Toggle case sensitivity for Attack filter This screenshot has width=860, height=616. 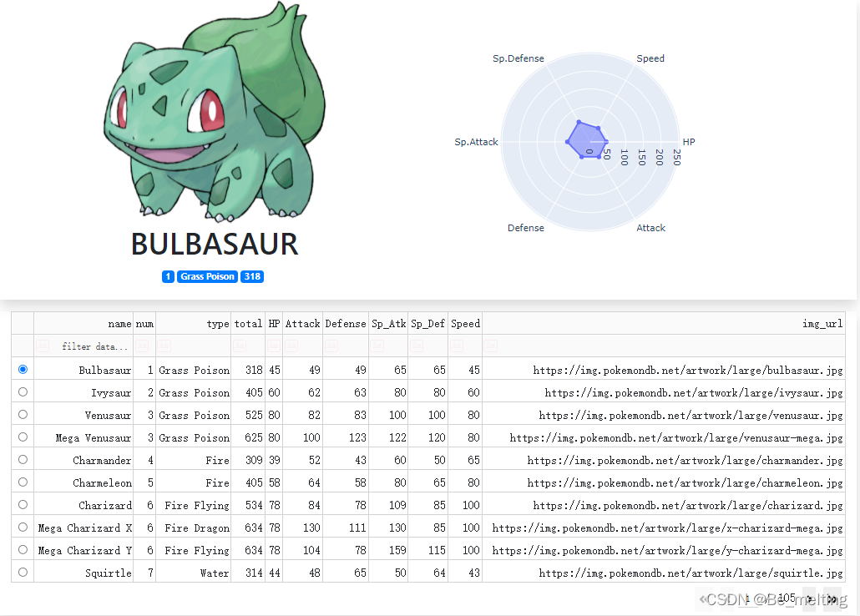[x=291, y=346]
